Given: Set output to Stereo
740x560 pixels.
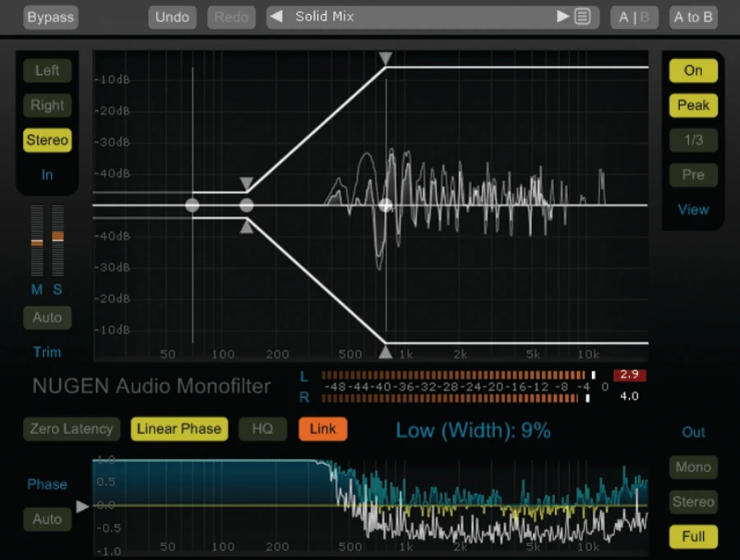Looking at the screenshot, I should [x=693, y=502].
